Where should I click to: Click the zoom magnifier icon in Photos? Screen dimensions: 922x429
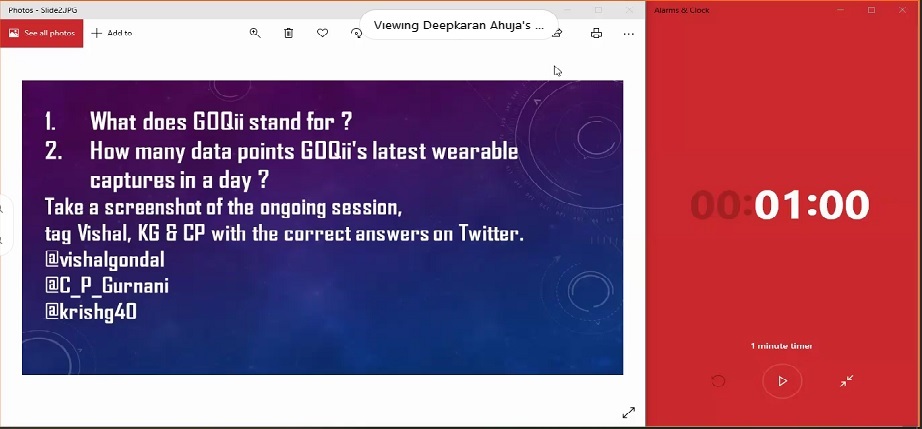(255, 33)
